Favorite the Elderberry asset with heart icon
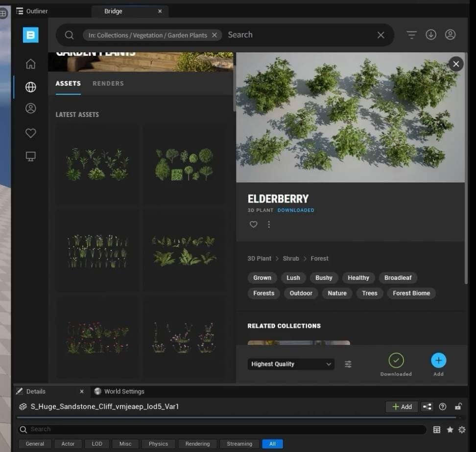Image resolution: width=476 pixels, height=452 pixels. 254,225
